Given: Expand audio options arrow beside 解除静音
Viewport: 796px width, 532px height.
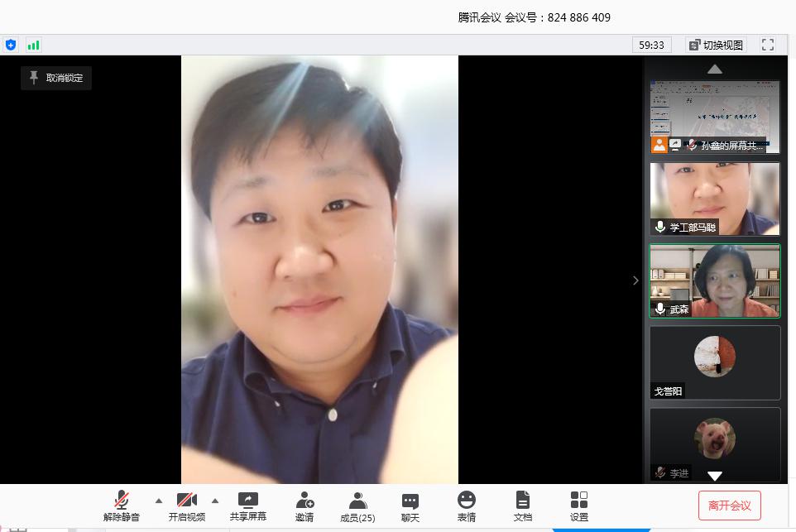Looking at the screenshot, I should click(159, 501).
